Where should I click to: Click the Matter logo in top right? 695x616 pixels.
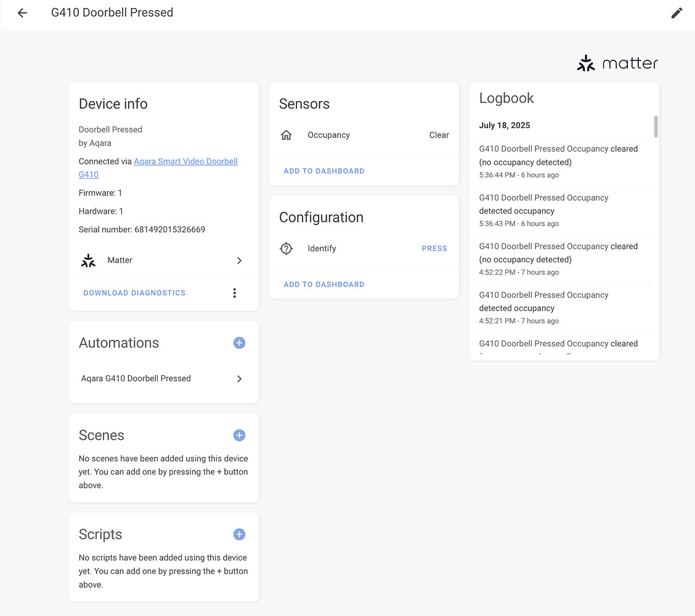617,63
